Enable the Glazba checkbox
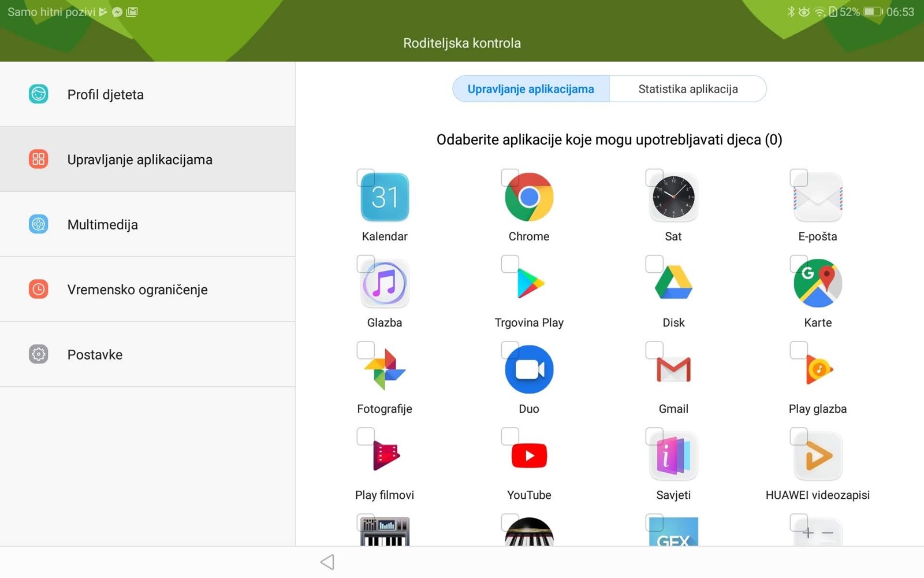924x578 pixels. pyautogui.click(x=366, y=264)
